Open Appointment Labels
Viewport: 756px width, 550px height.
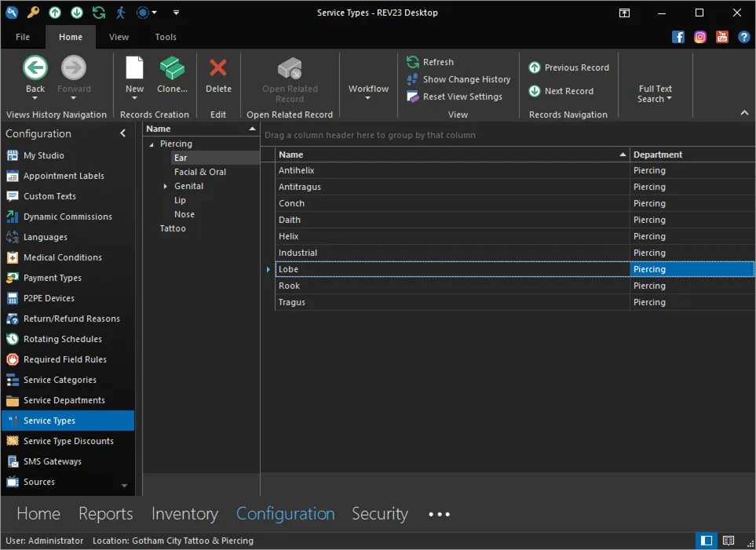pyautogui.click(x=68, y=176)
